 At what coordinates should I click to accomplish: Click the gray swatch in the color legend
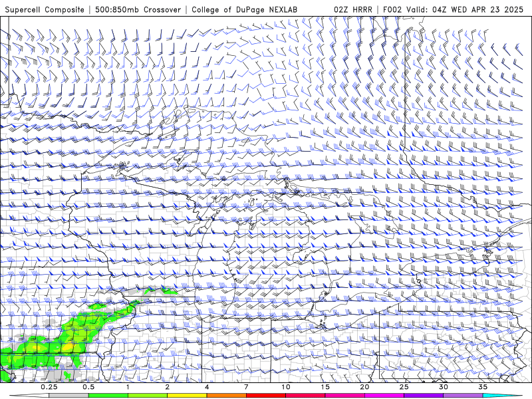pos(68,396)
